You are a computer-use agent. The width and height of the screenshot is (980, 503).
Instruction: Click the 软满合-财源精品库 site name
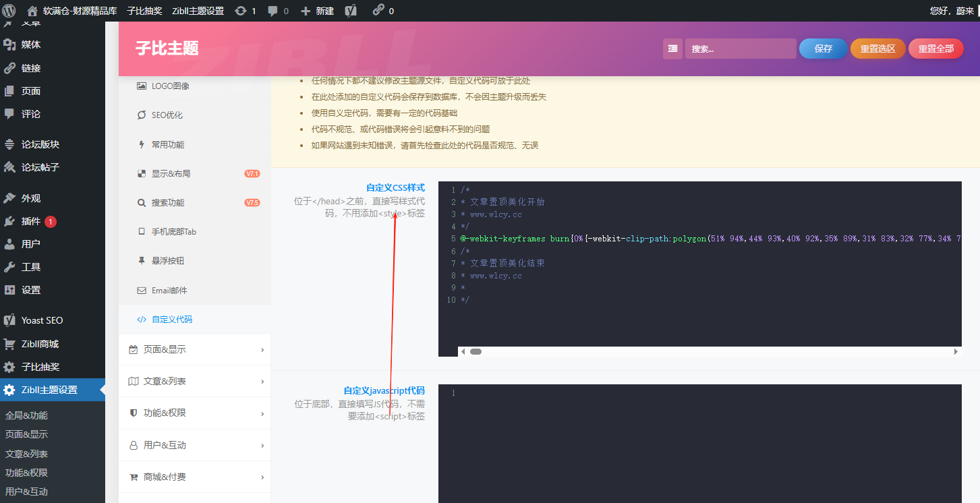coord(80,11)
